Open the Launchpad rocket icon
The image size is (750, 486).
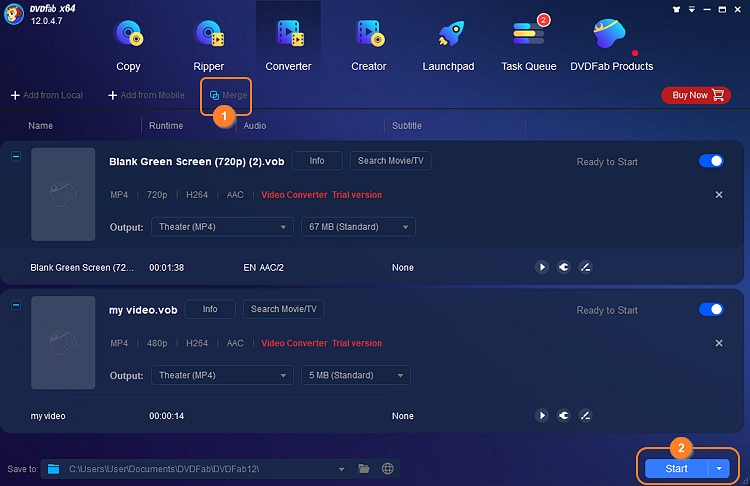tap(450, 33)
